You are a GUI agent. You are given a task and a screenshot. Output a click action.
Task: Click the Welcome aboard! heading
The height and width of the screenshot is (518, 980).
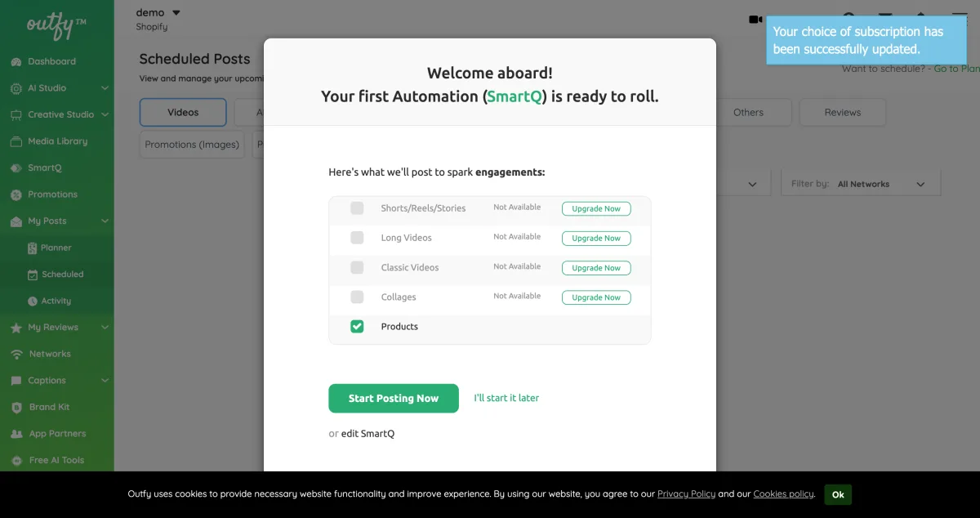click(x=490, y=74)
